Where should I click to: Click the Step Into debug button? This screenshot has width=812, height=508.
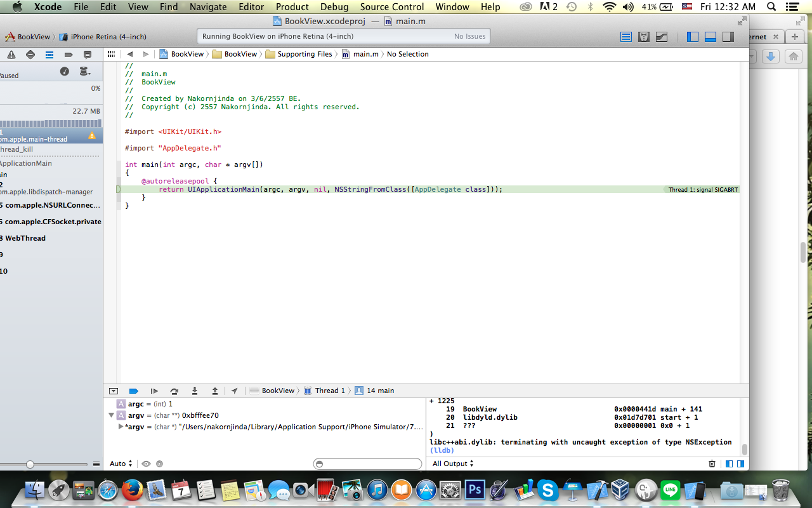coord(195,391)
